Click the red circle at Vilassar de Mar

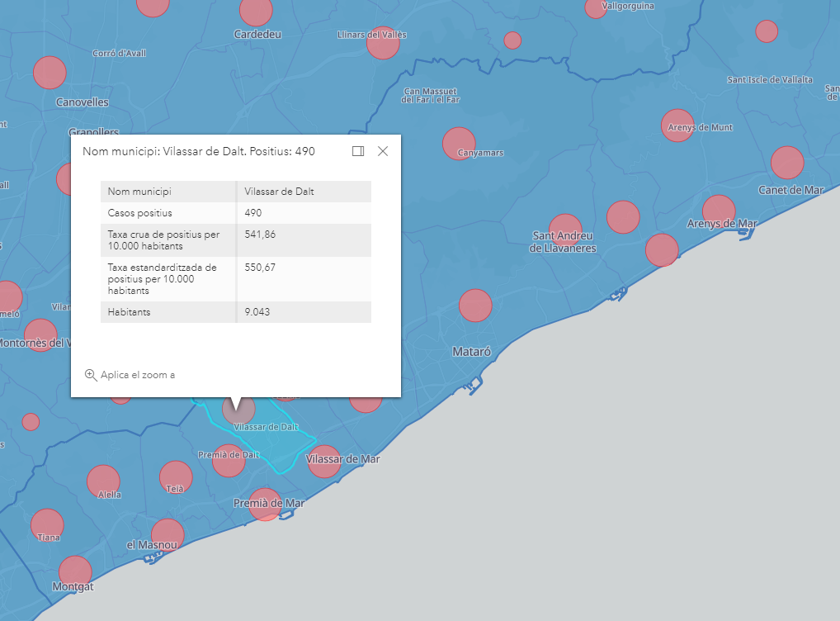click(x=324, y=461)
